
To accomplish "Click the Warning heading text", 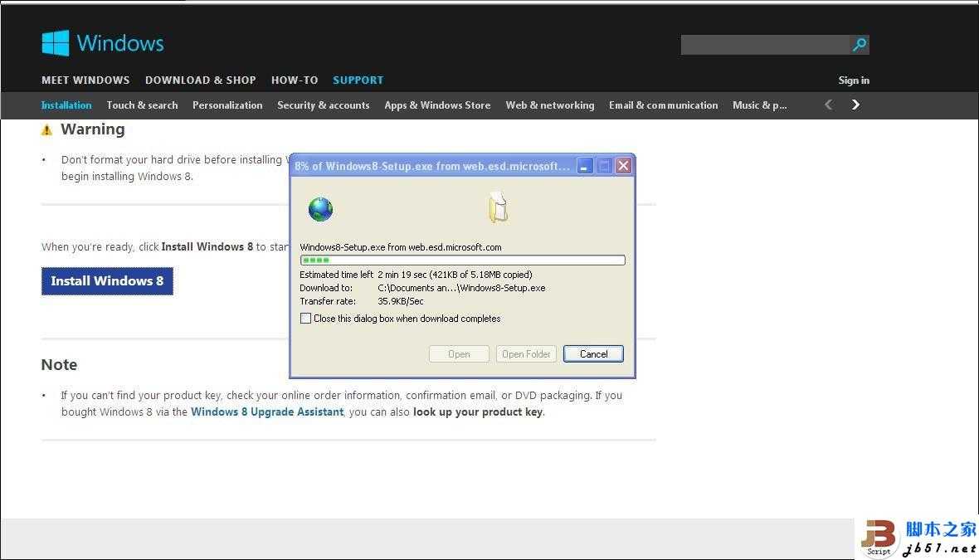I will pyautogui.click(x=92, y=129).
